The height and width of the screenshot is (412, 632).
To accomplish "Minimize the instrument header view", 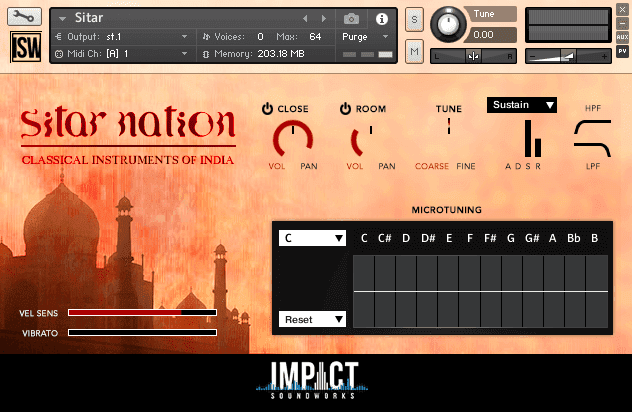I will pyautogui.click(x=622, y=23).
